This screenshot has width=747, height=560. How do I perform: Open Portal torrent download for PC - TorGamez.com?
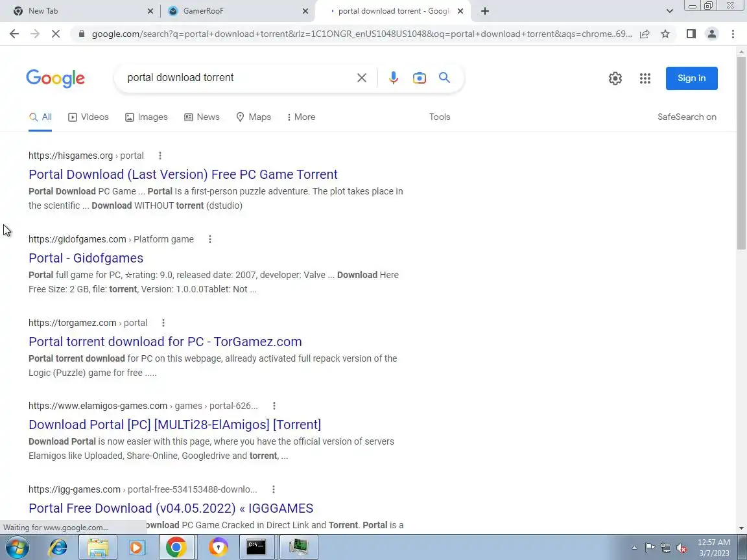point(165,342)
